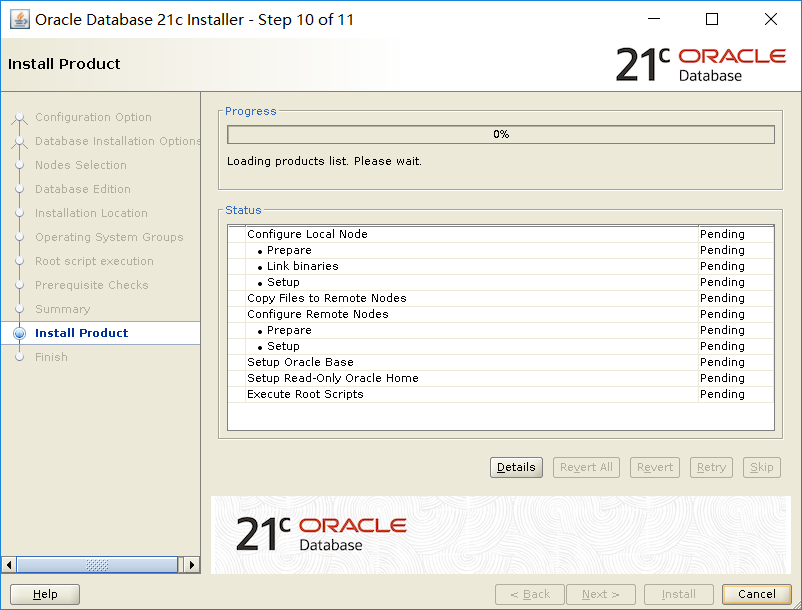802x610 pixels.
Task: Click the Back navigation button
Action: pyautogui.click(x=530, y=594)
